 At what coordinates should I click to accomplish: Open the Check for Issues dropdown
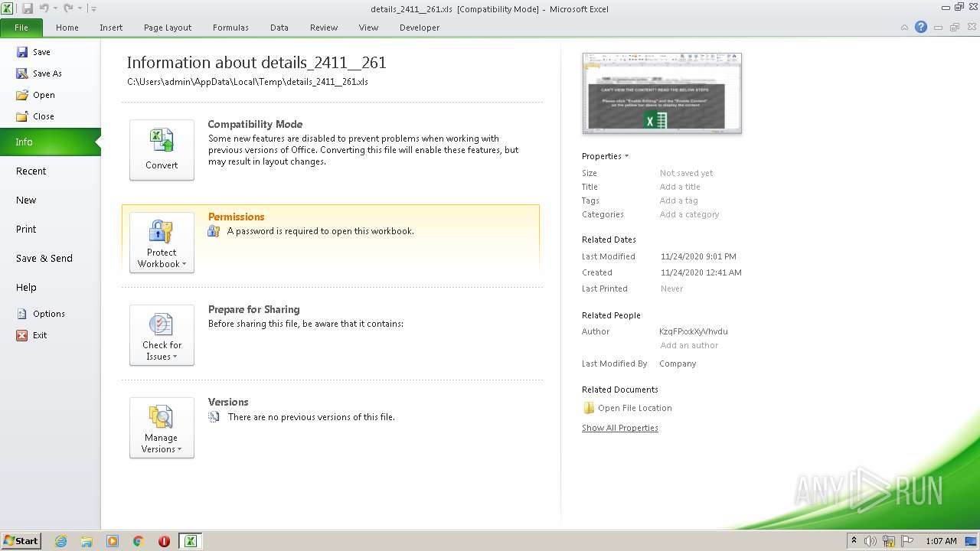tap(162, 335)
